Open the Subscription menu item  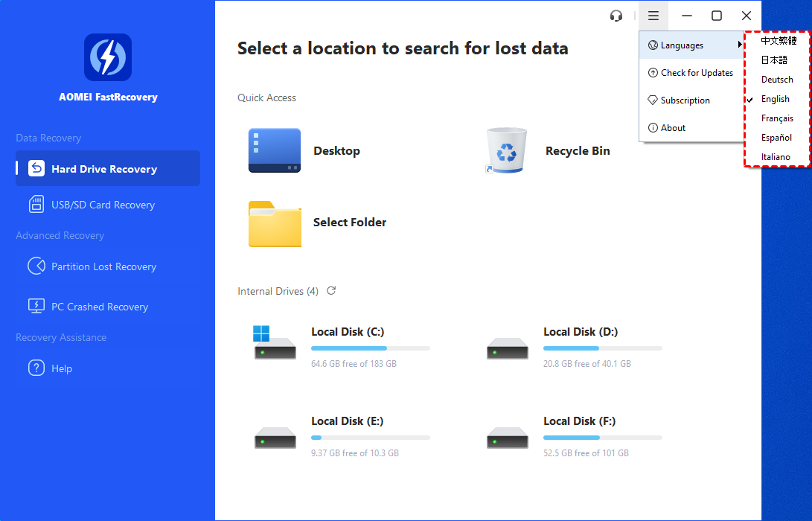pos(685,100)
